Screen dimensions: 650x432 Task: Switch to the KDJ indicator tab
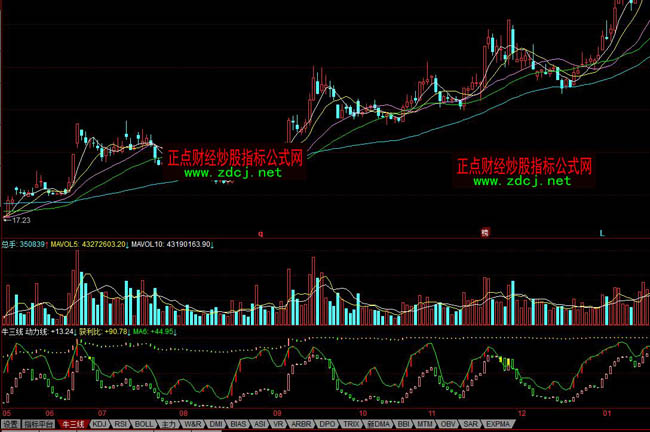(99, 424)
